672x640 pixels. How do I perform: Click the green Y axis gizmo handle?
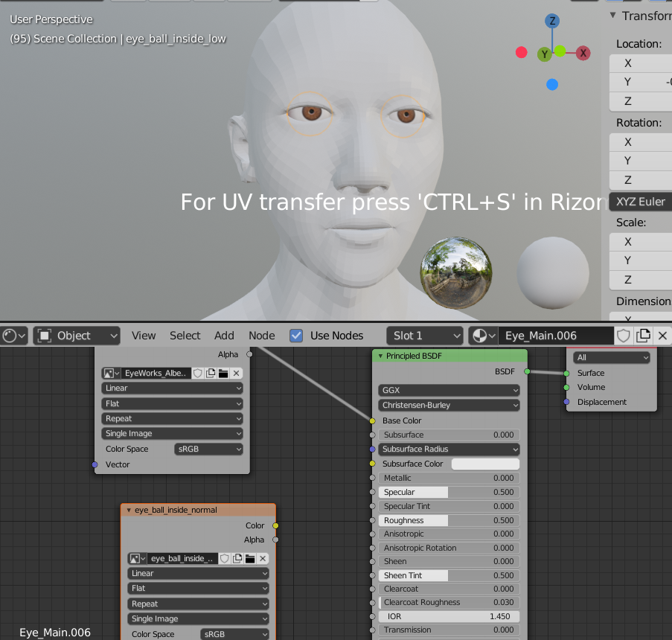point(544,54)
